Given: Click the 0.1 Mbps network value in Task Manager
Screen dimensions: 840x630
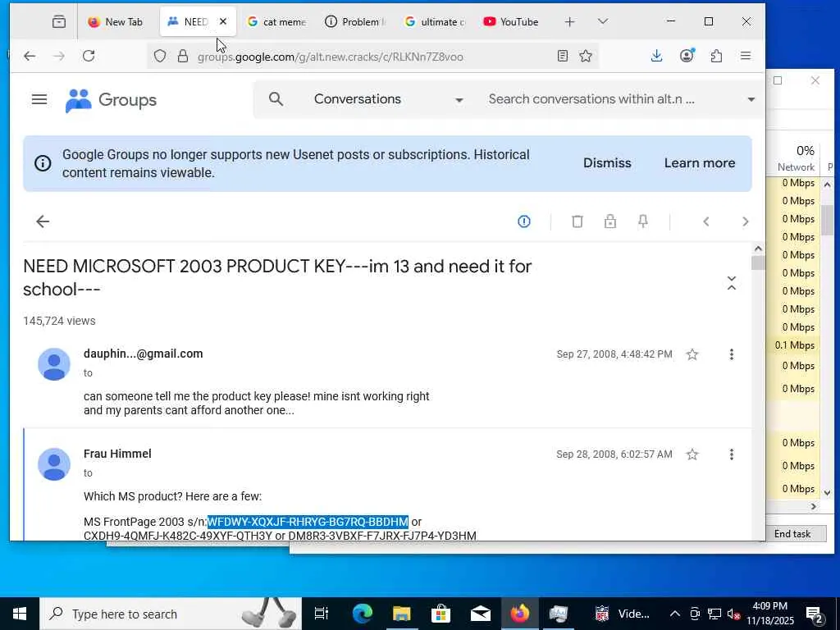Looking at the screenshot, I should (794, 345).
